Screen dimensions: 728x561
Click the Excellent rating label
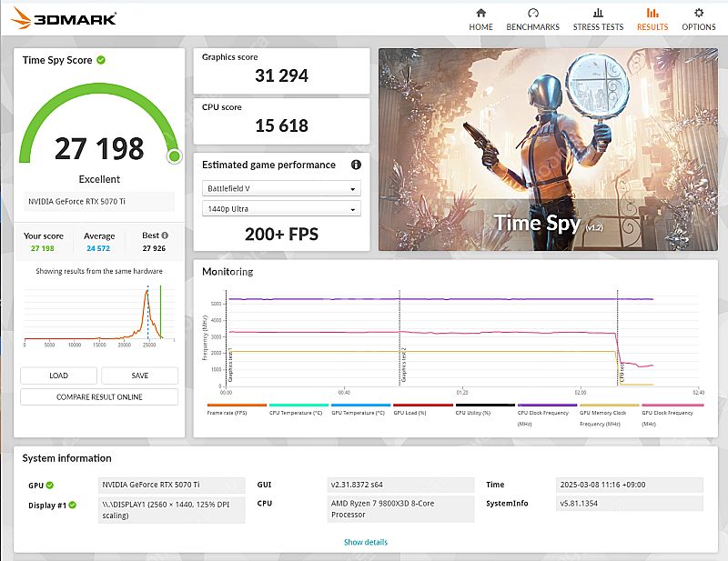click(99, 179)
